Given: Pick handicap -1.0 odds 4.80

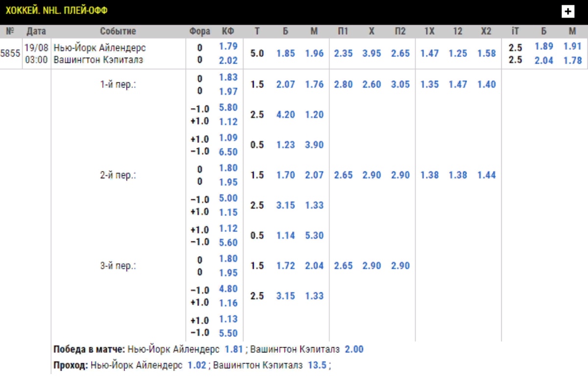Looking at the screenshot, I should pyautogui.click(x=228, y=289).
